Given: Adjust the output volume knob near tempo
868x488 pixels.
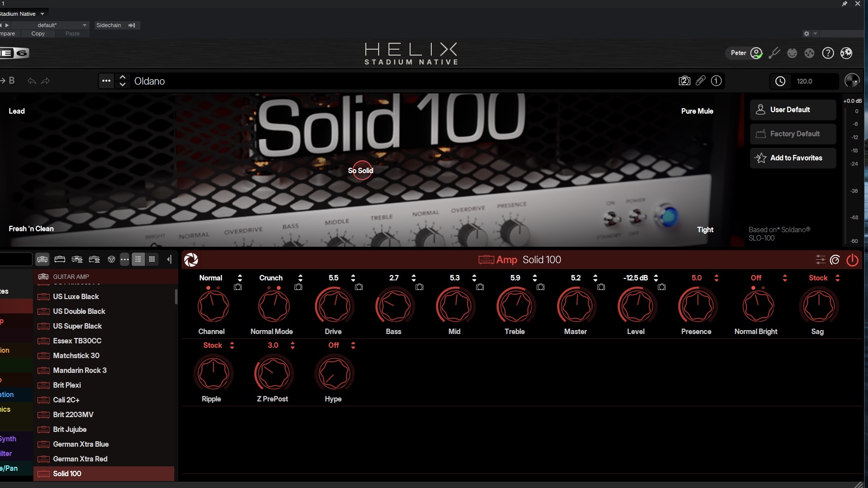Looking at the screenshot, I should (852, 81).
